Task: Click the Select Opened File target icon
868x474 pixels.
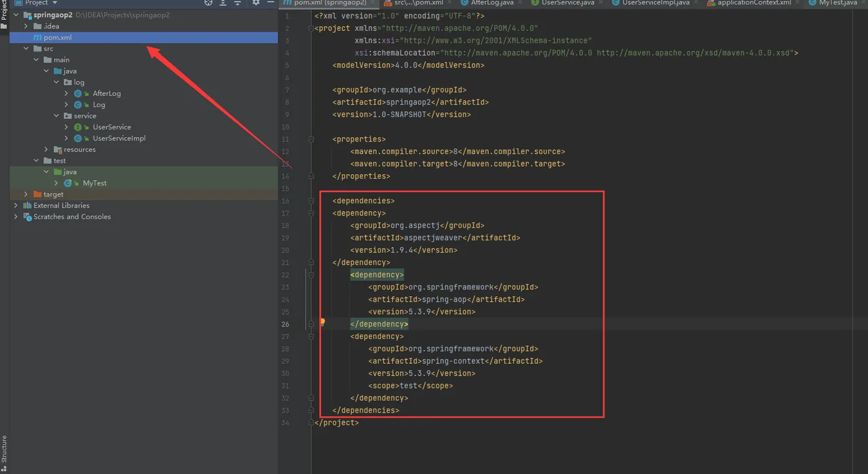Action: click(208, 2)
